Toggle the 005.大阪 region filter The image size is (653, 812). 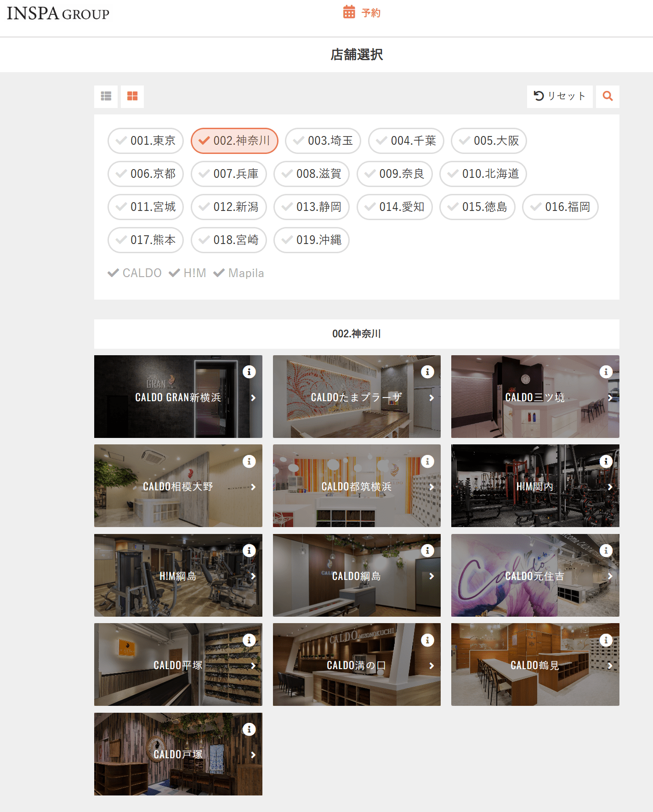[x=489, y=141]
